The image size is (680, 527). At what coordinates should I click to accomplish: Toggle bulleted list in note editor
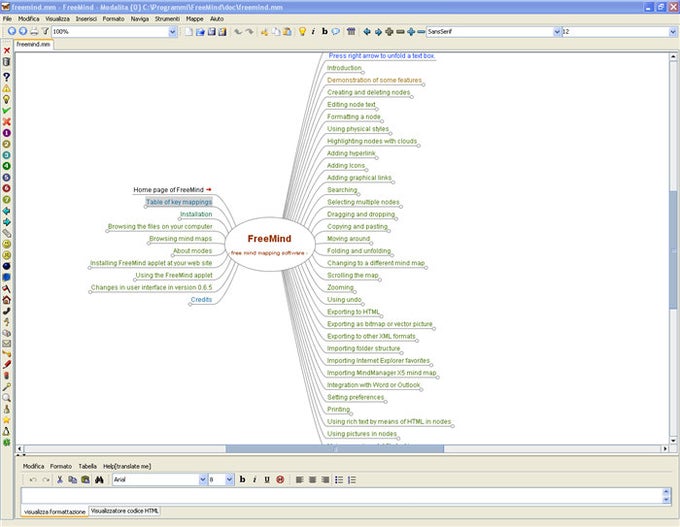(x=339, y=479)
